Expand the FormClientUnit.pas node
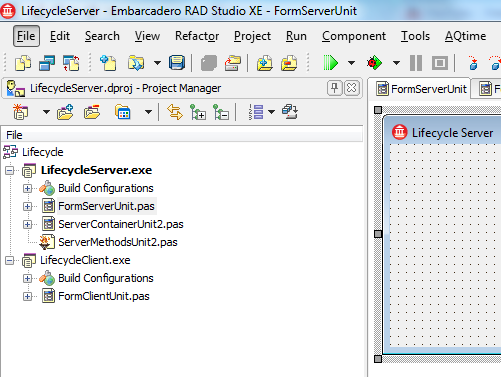This screenshot has height=377, width=501. (27, 296)
